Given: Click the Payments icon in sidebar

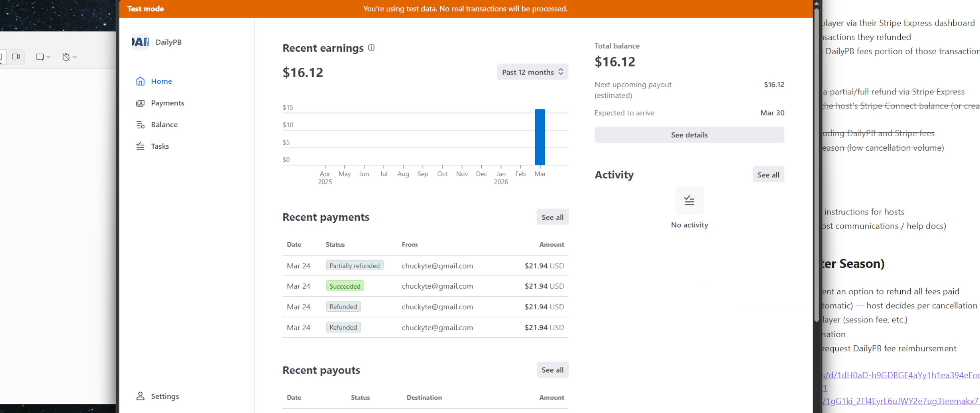Looking at the screenshot, I should [140, 103].
